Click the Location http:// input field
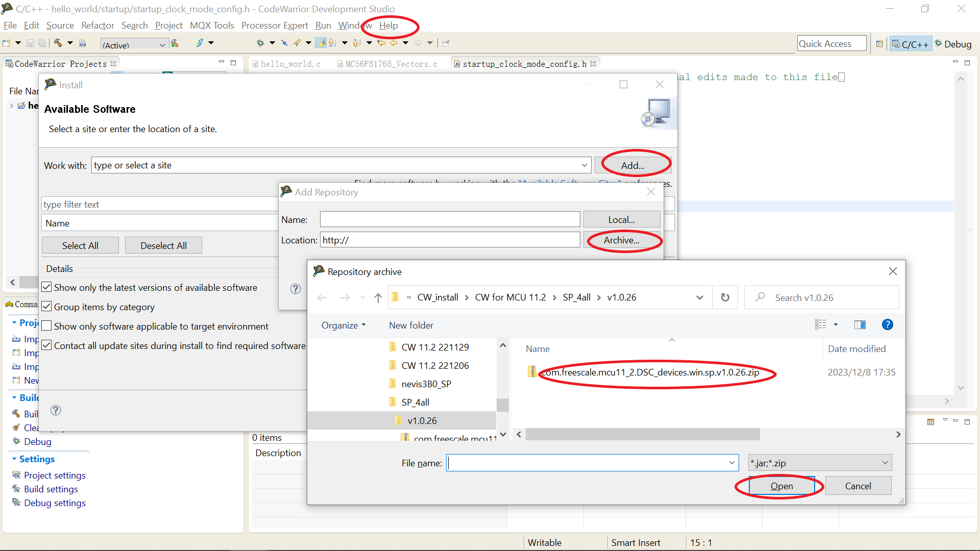Viewport: 980px width, 551px height. pyautogui.click(x=450, y=240)
